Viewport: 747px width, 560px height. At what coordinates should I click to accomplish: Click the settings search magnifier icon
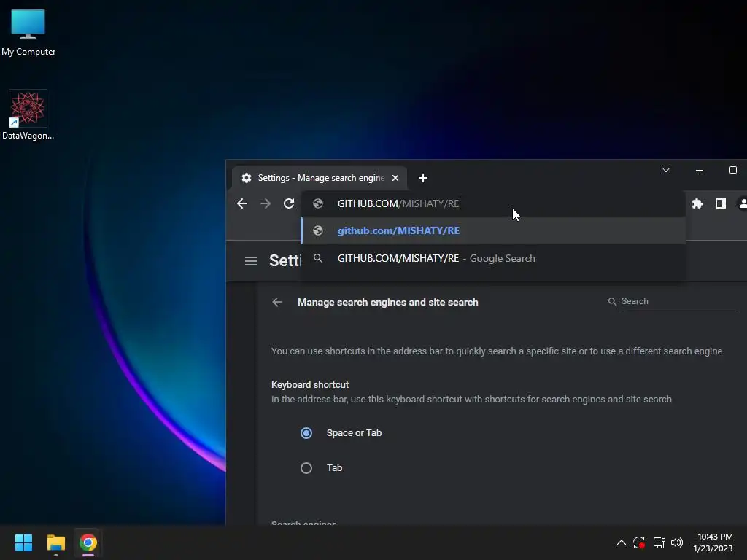click(x=612, y=301)
